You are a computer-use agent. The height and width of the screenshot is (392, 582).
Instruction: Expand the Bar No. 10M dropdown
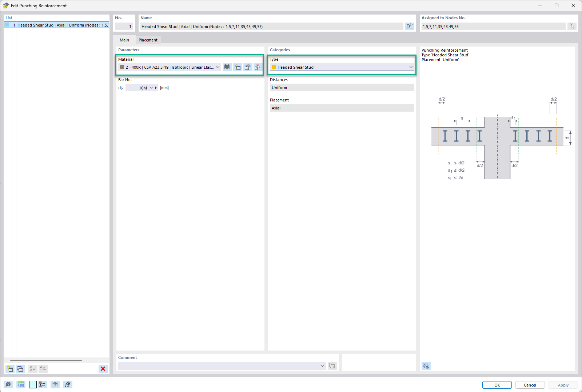pos(151,88)
